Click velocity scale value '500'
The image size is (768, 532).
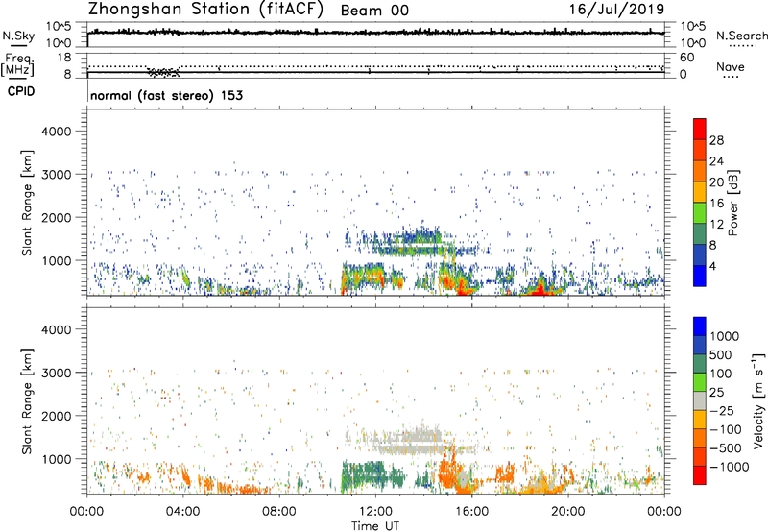[x=720, y=354]
